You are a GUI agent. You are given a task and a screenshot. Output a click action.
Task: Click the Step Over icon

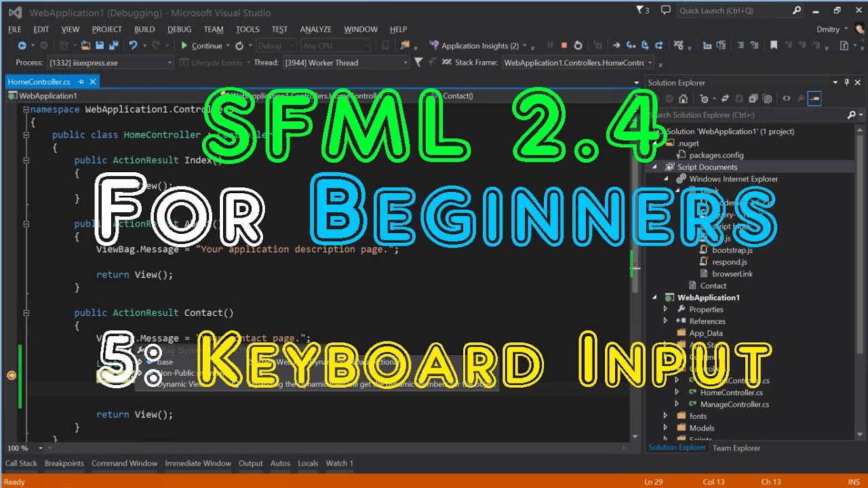click(645, 45)
